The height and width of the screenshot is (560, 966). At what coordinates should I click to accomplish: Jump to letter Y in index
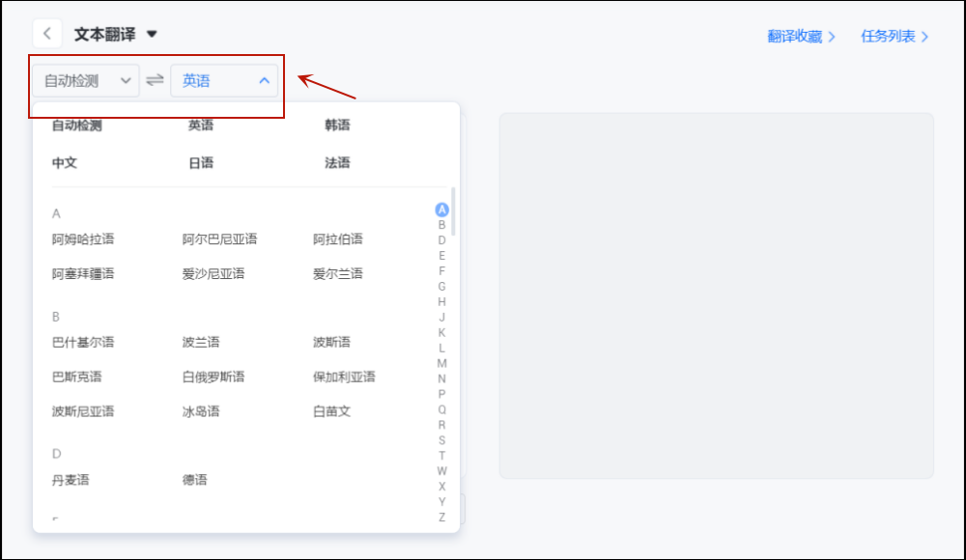(x=441, y=502)
